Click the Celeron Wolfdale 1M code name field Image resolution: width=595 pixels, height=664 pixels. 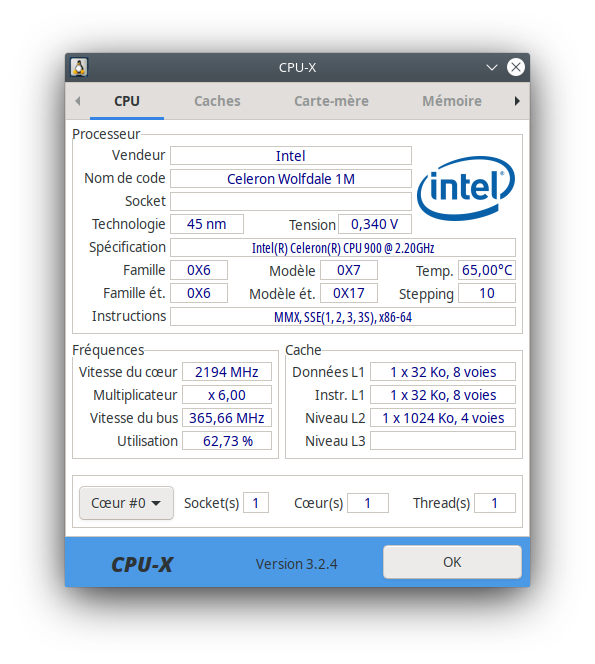coord(291,179)
